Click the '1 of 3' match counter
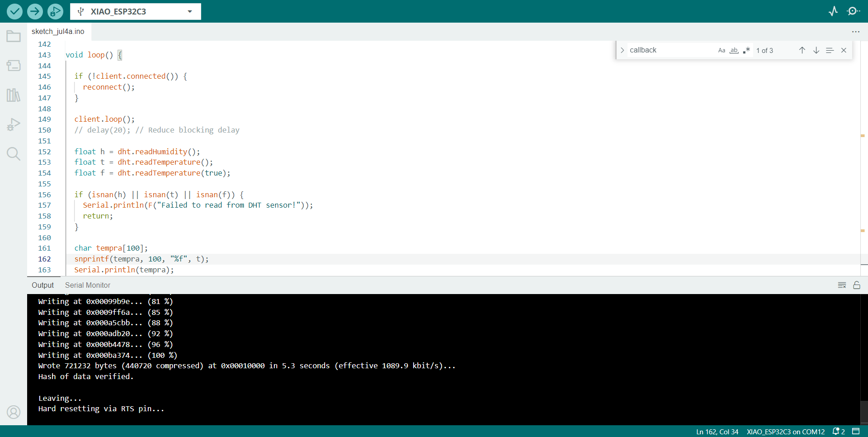 [764, 51]
